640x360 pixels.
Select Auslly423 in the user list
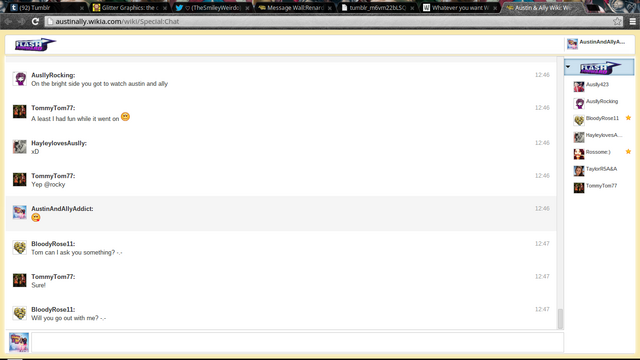[x=599, y=86]
